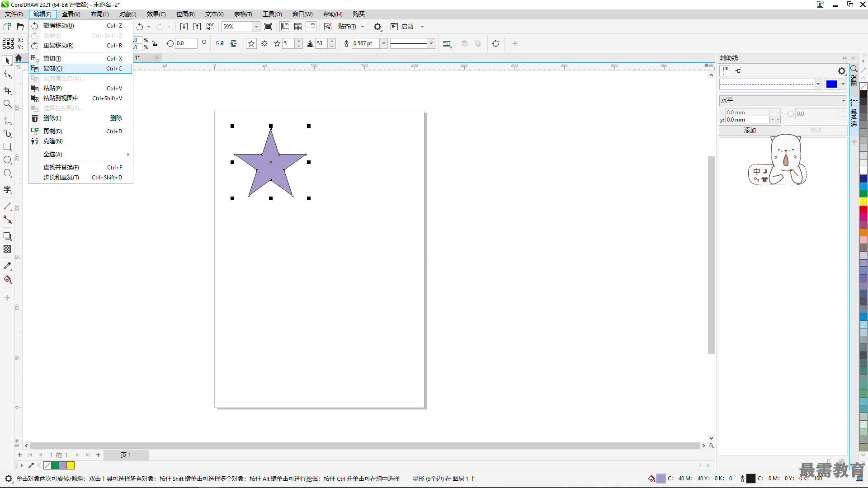Expand the Snap To dropdown
Screen dimensions: 868x488
tap(363, 27)
